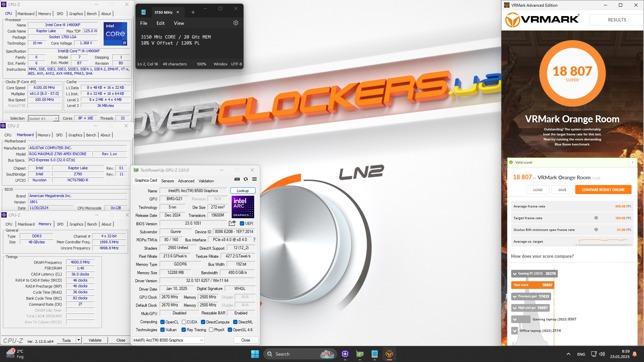Switch to the GPU-Z Validation tab
Screen dimensions: 644x362
pyautogui.click(x=206, y=181)
